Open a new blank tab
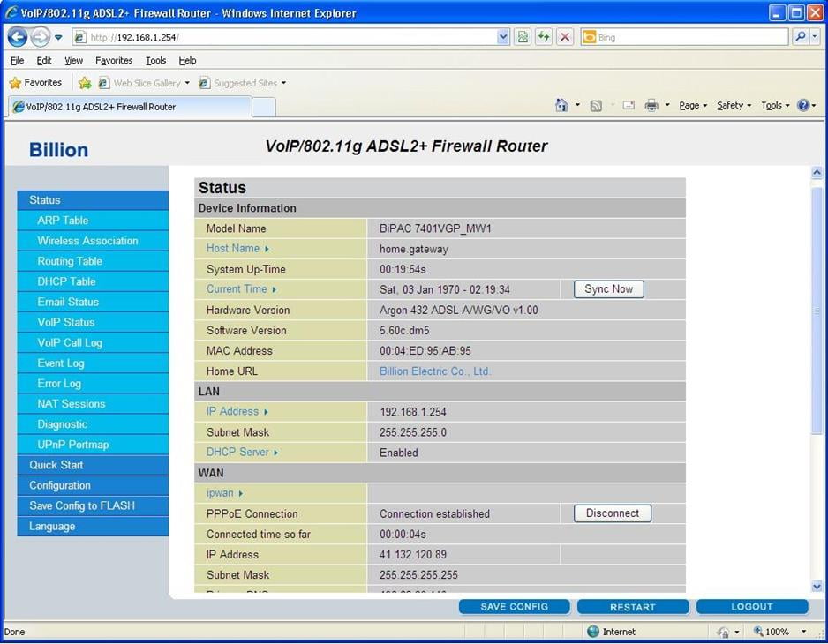828x644 pixels. [x=264, y=107]
